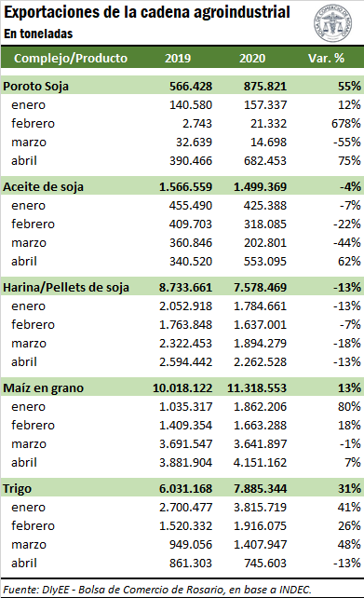The width and height of the screenshot is (364, 598).
Task: Select the Harina/Pellets de soja row label
Action: tap(66, 287)
